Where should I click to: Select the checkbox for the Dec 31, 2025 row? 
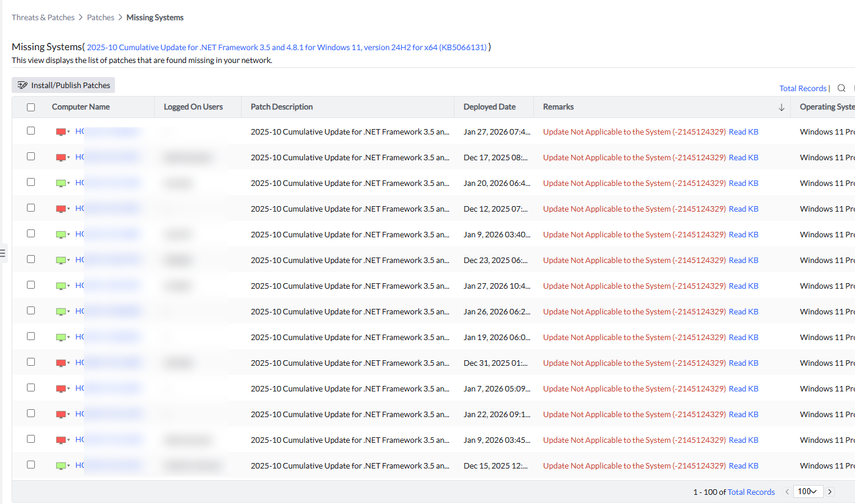(31, 362)
